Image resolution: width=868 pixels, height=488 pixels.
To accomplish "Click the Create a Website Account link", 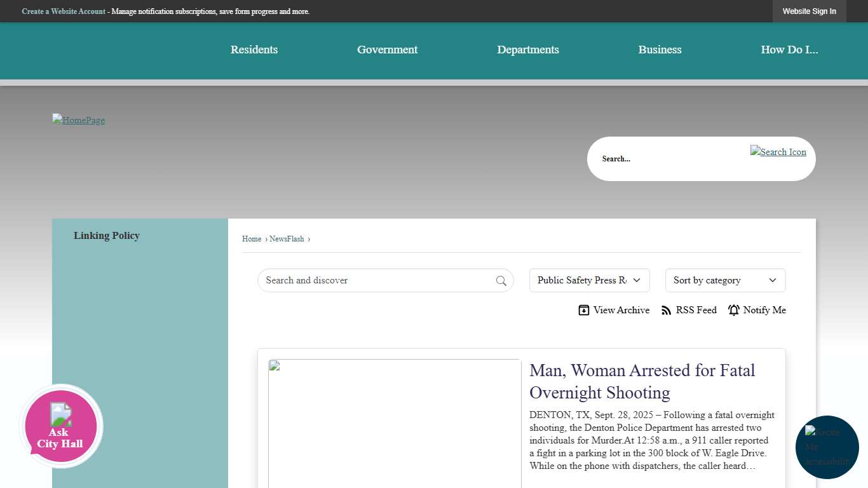I will tap(64, 11).
